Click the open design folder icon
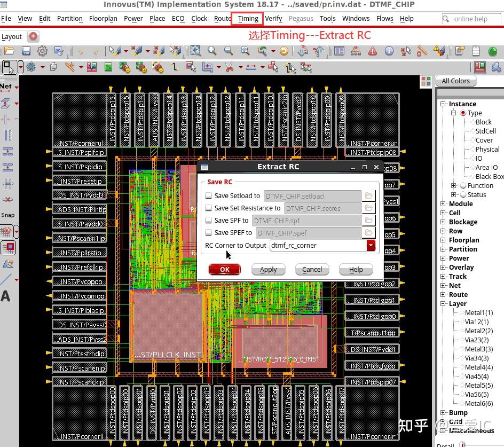 pyautogui.click(x=9, y=51)
